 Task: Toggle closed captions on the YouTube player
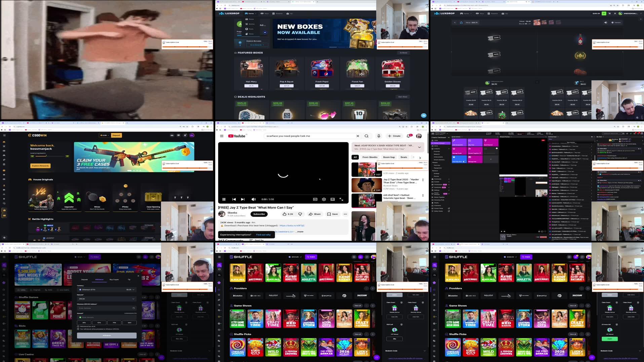pos(315,199)
